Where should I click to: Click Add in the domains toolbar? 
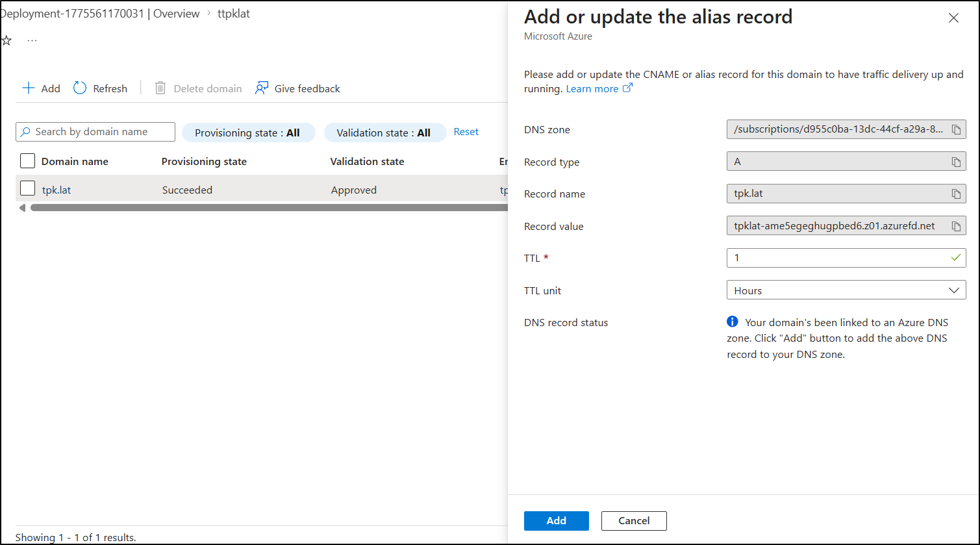(x=42, y=88)
